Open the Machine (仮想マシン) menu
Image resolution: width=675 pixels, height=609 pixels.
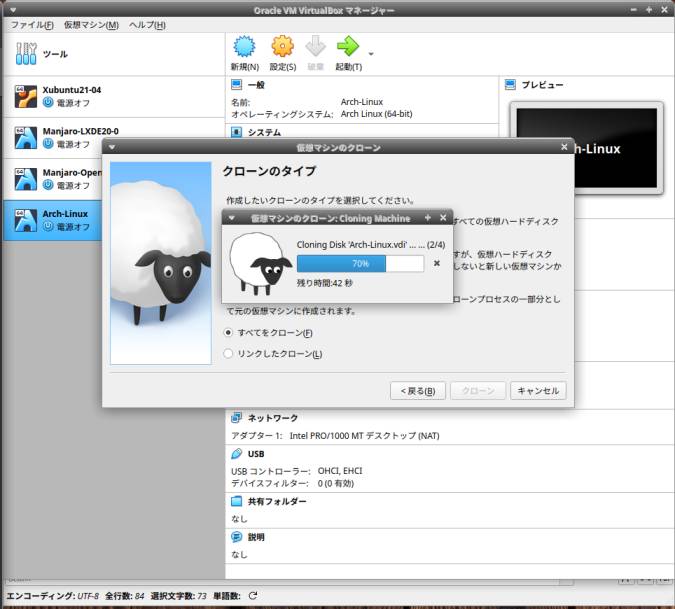91,25
